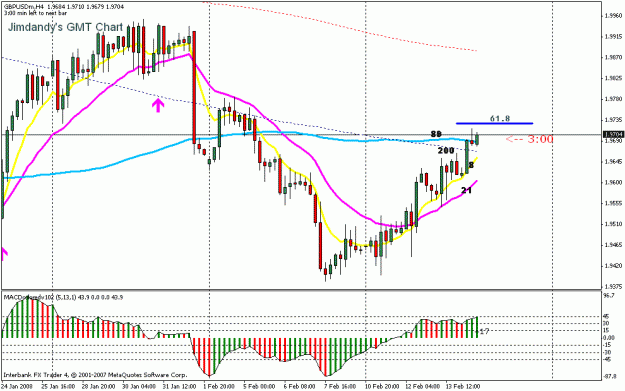Click the 0.00 indicator scale label
This screenshot has height=391, width=625.
[609, 338]
